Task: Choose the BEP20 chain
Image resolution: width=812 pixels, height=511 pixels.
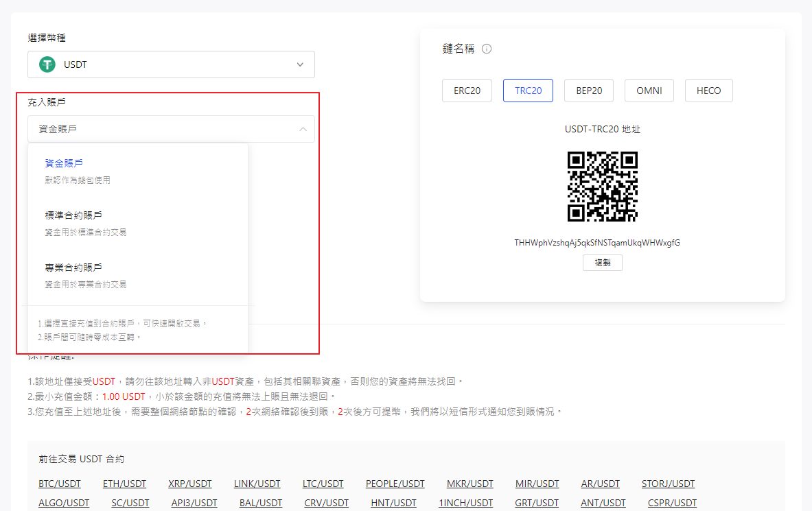Action: 589,91
